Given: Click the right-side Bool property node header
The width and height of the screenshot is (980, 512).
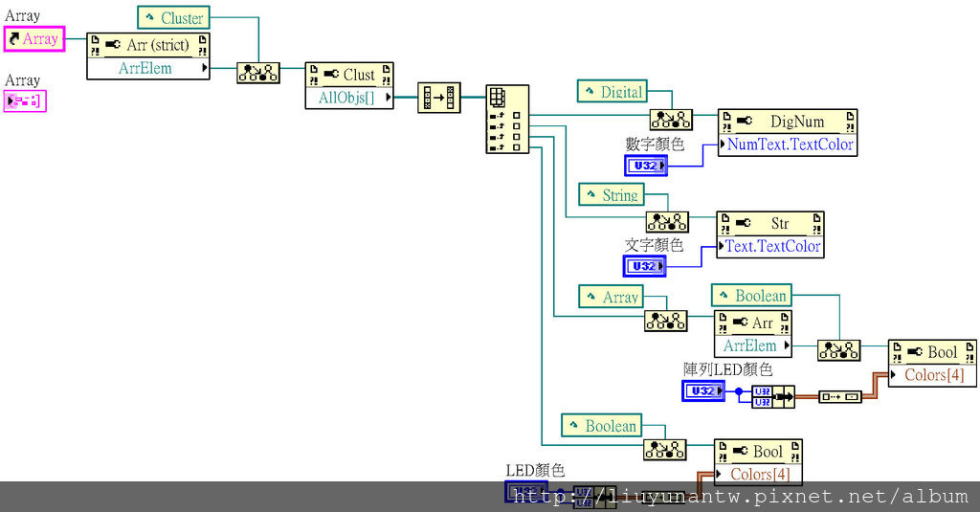Looking at the screenshot, I should 932,352.
